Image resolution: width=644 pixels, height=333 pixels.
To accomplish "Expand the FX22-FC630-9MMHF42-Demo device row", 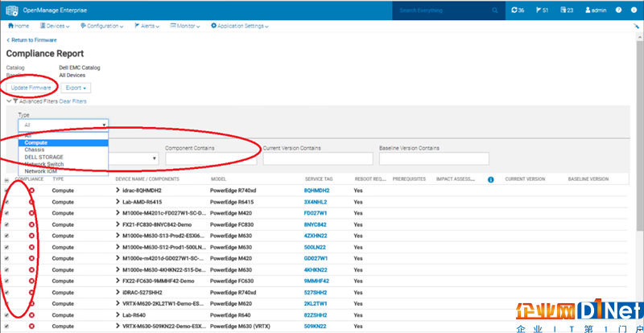I will coord(118,281).
